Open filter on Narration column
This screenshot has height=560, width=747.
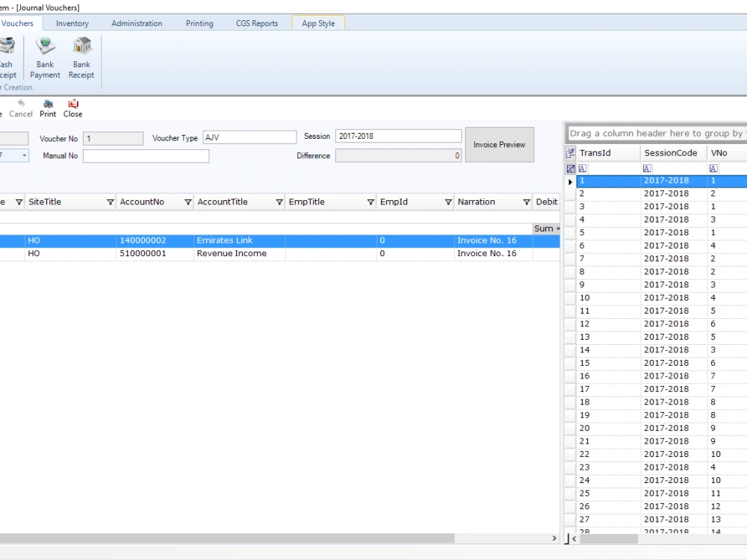tap(527, 202)
